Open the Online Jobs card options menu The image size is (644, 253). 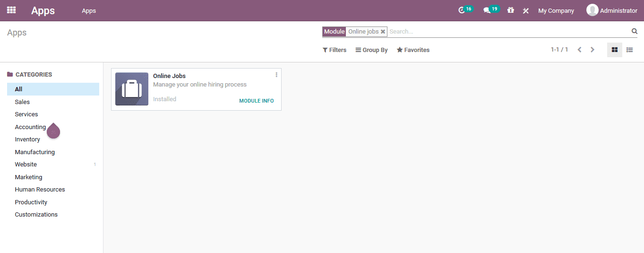tap(276, 75)
